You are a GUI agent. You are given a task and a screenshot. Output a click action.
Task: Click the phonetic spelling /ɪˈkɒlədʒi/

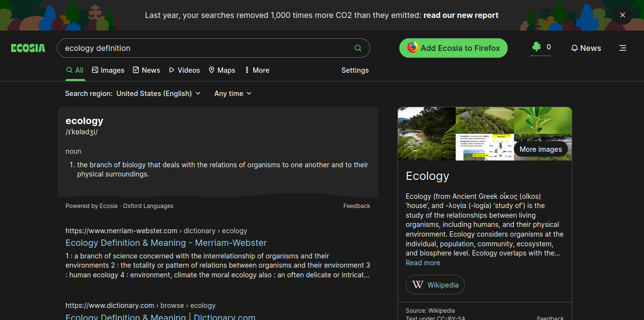[82, 132]
